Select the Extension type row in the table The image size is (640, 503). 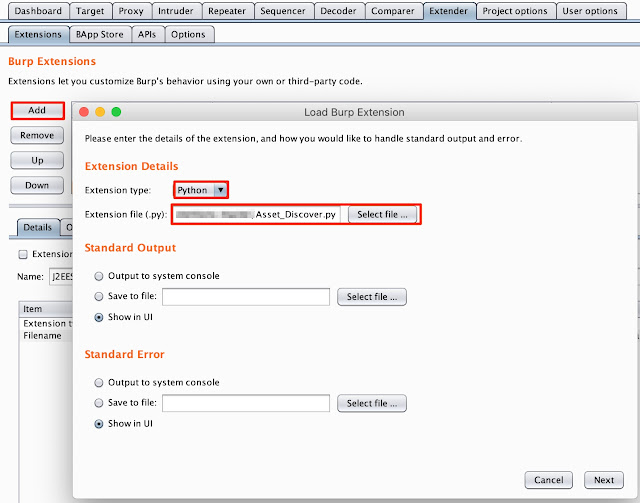[46, 323]
